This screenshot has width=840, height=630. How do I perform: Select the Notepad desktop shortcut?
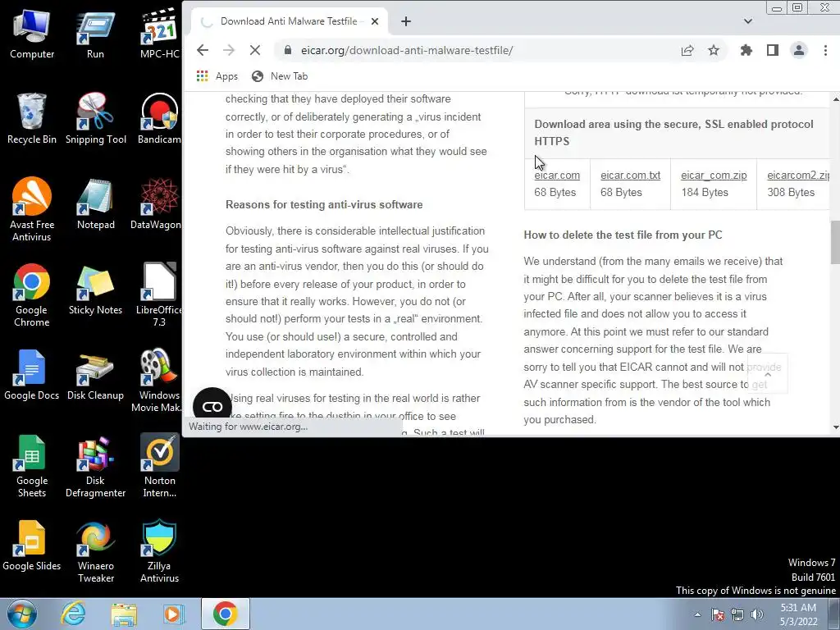coord(95,204)
